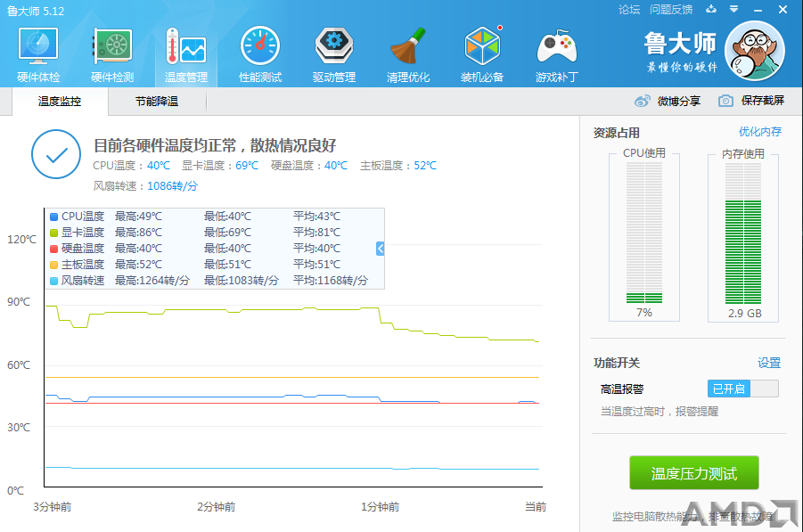Screen dimensions: 803x532
Task: Click 硬盘温度 red legend swatch
Action: click(x=53, y=249)
